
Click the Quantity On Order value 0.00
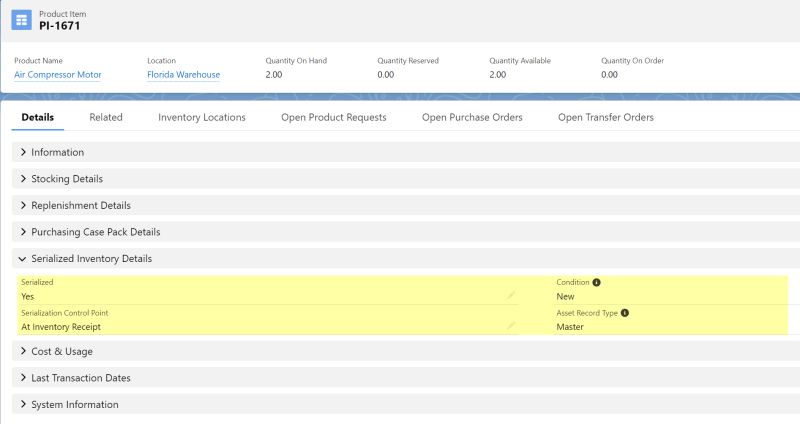[609, 74]
